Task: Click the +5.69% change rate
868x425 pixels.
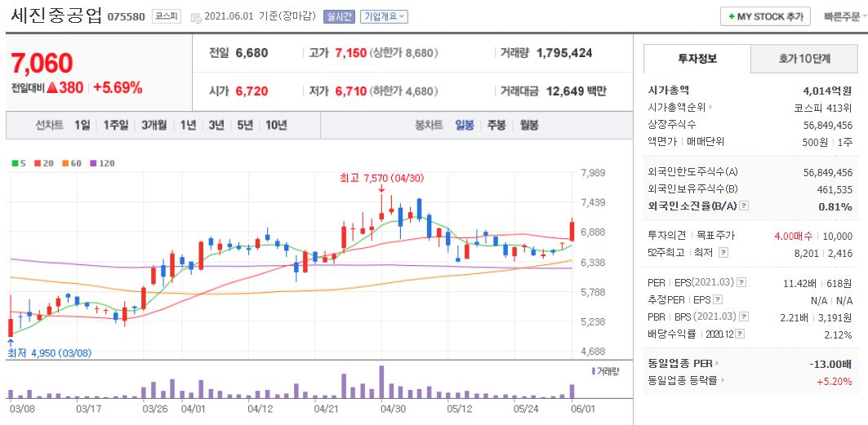Action: (118, 87)
